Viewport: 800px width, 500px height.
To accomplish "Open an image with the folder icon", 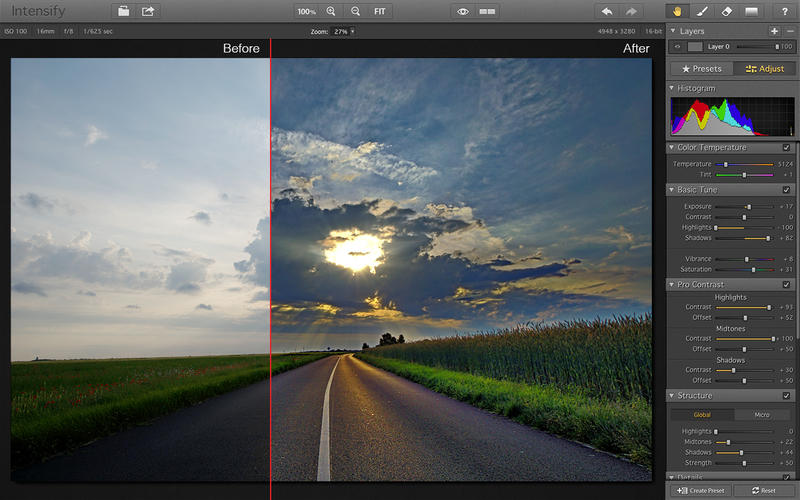I will [x=123, y=11].
